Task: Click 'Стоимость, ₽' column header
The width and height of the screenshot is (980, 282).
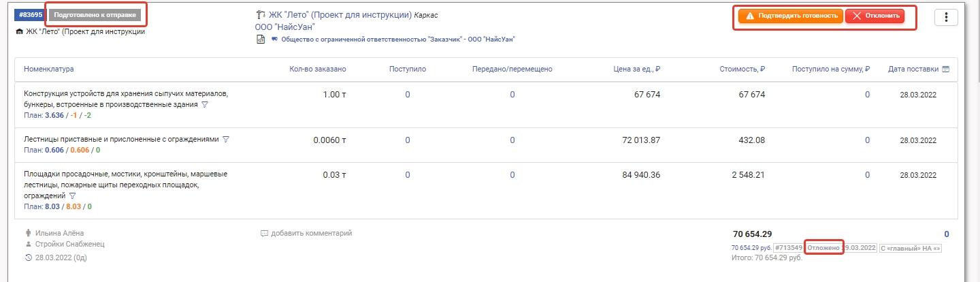Action: click(742, 69)
